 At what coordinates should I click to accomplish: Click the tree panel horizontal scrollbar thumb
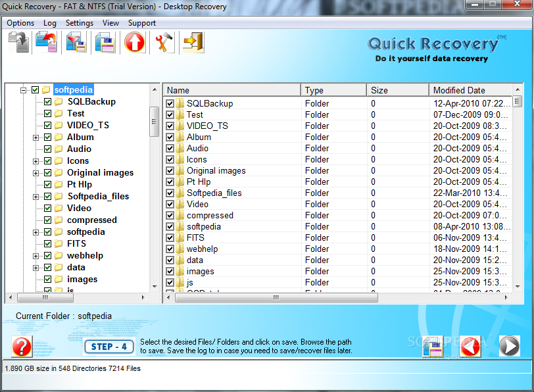(x=45, y=298)
